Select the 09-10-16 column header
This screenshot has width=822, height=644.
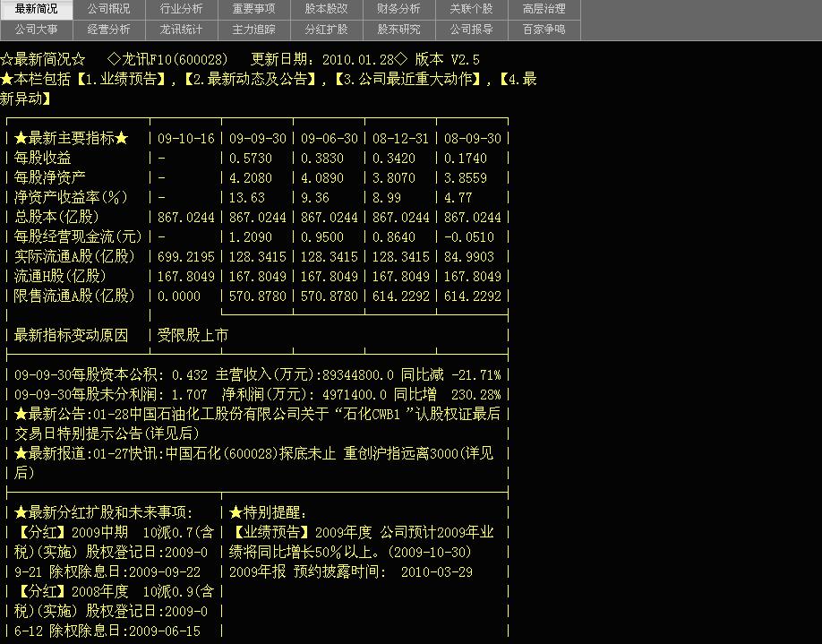tap(186, 139)
